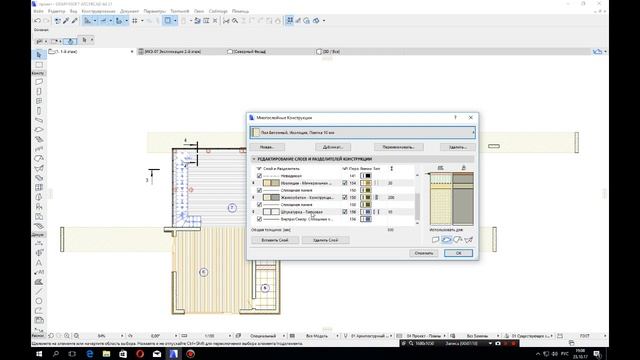This screenshot has height=360, width=640.
Task: Toggle checkbox of the bottom separator line
Action: [259, 219]
